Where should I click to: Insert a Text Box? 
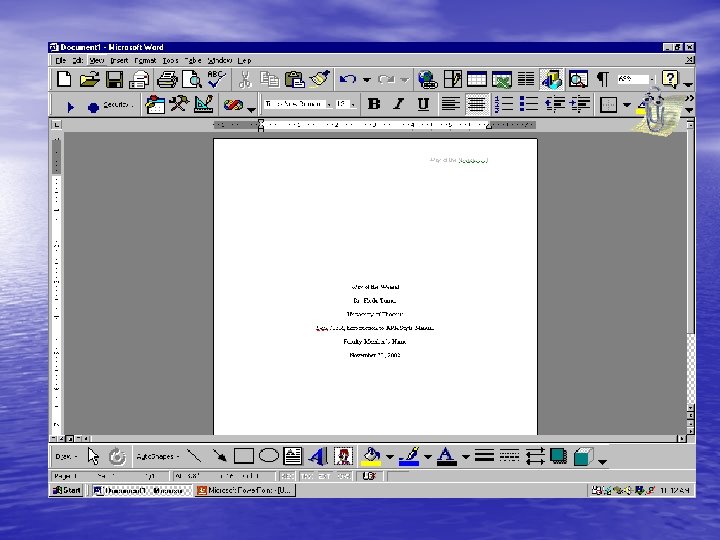pos(292,456)
